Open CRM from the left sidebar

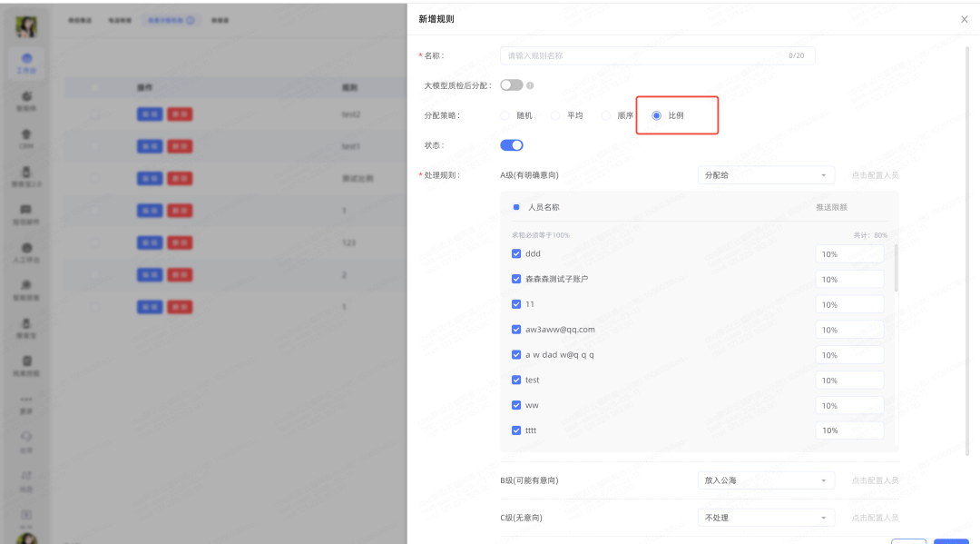pos(26,137)
